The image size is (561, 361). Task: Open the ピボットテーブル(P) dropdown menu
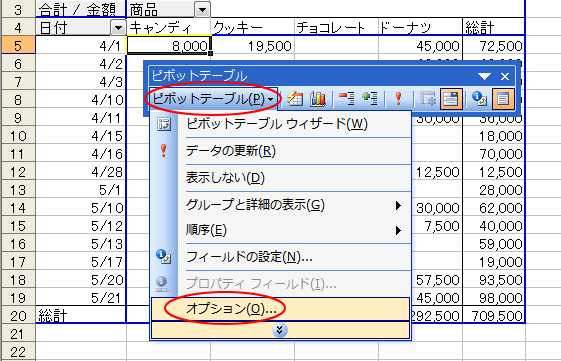coord(213,99)
